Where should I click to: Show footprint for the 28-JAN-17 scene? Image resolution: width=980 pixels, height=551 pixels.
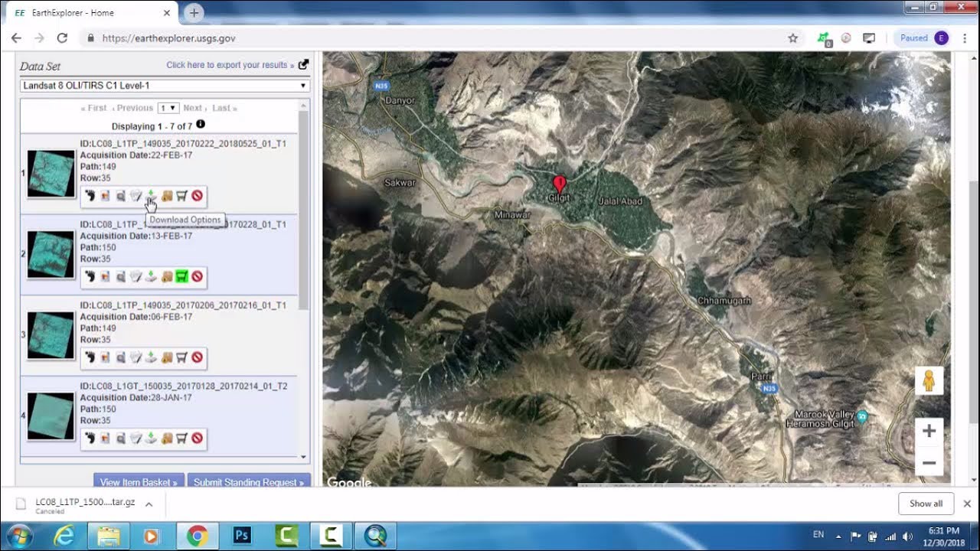click(x=90, y=439)
